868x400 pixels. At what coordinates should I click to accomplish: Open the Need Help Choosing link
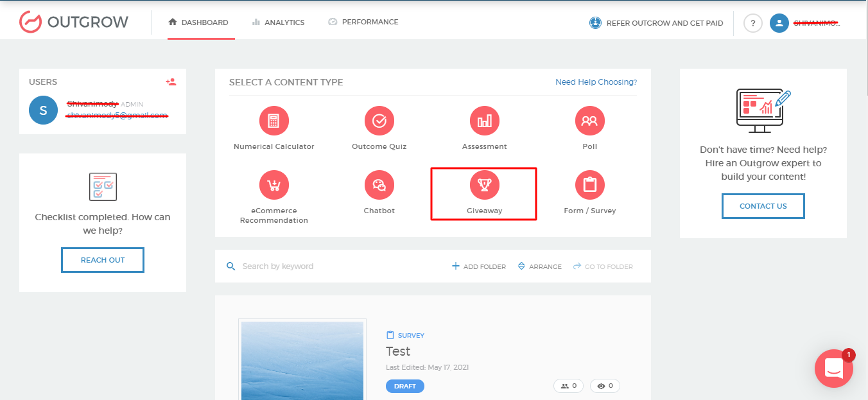(x=596, y=82)
